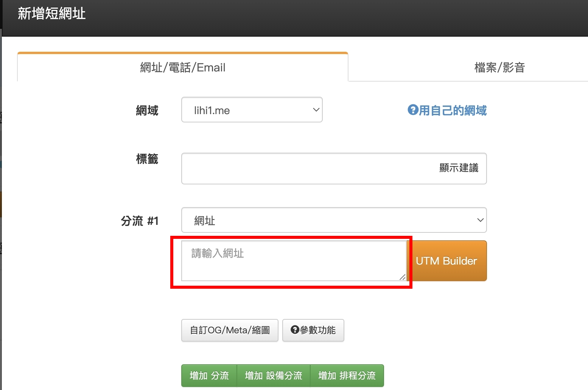Click 增加 分流 to add a split

(209, 375)
